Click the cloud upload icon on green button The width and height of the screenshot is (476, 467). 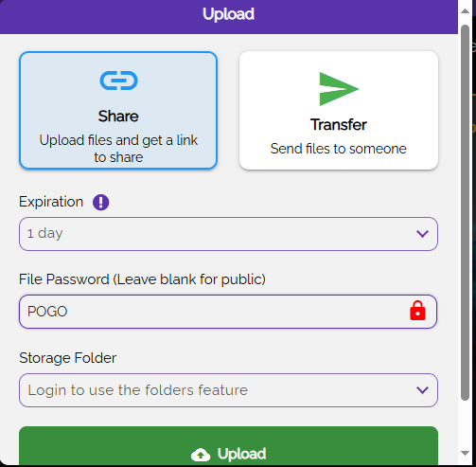click(201, 455)
